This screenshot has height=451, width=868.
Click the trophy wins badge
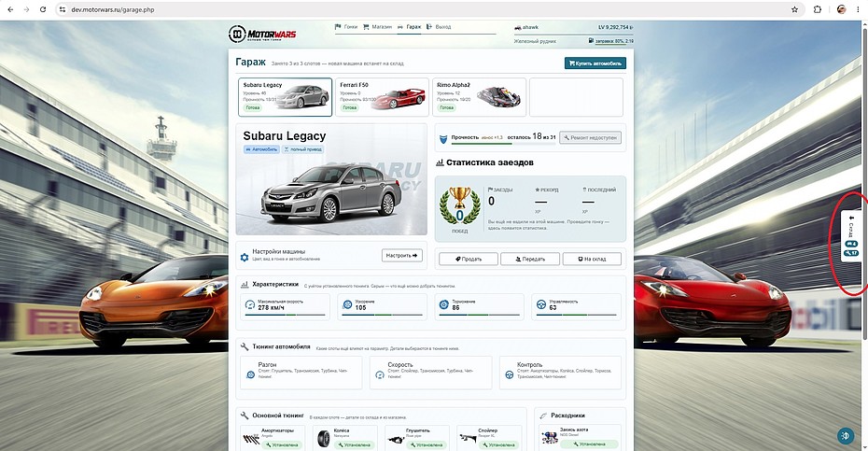[x=459, y=205]
